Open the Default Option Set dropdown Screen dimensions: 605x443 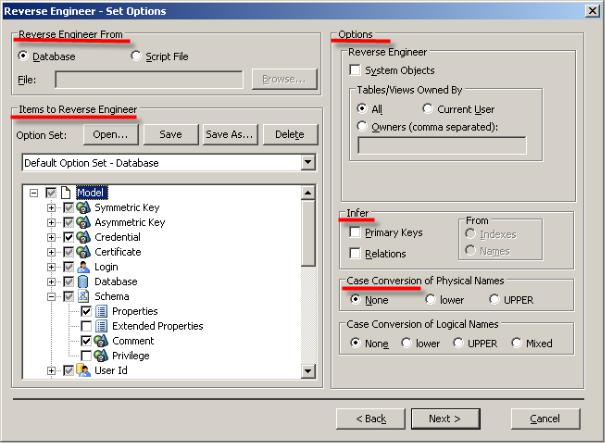click(308, 162)
